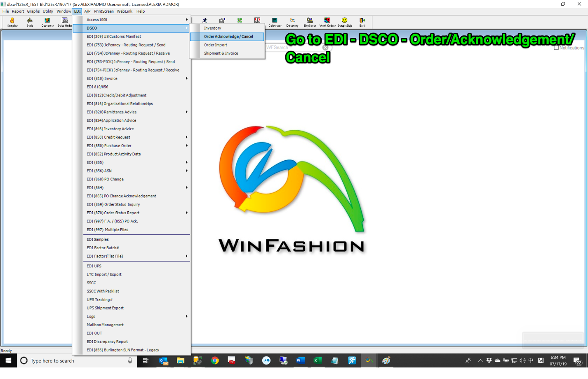The height and width of the screenshot is (379, 588).
Task: Open the SampleShip smiley icon
Action: point(345,22)
